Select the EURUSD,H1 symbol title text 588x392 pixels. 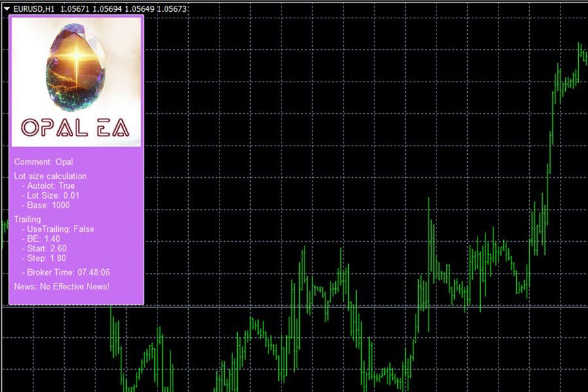pos(34,8)
